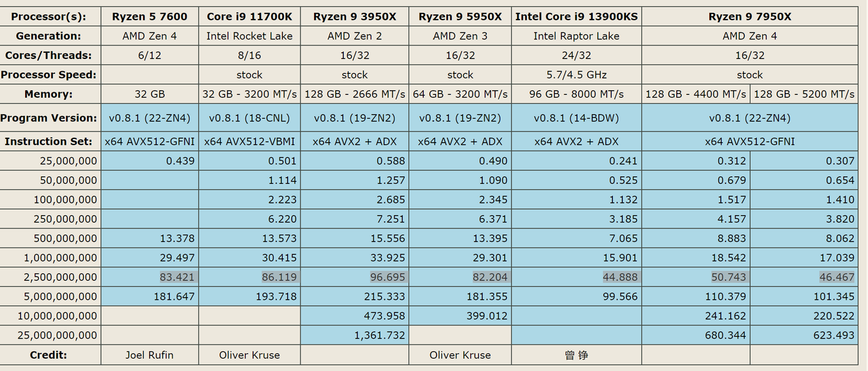Screen dimensions: 868x371
Task: Click the "Memory:" row label
Action: (48, 94)
